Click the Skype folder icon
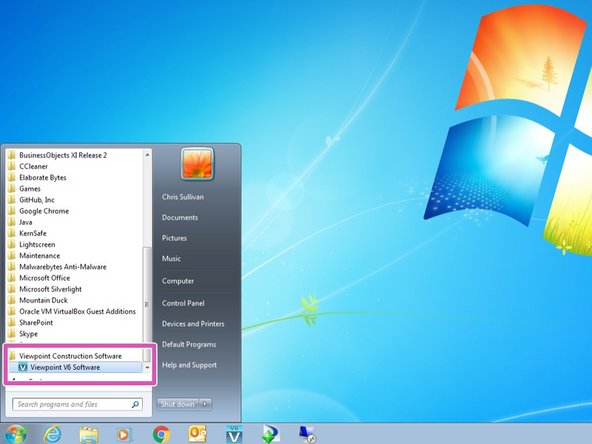The image size is (592, 444). coord(12,334)
